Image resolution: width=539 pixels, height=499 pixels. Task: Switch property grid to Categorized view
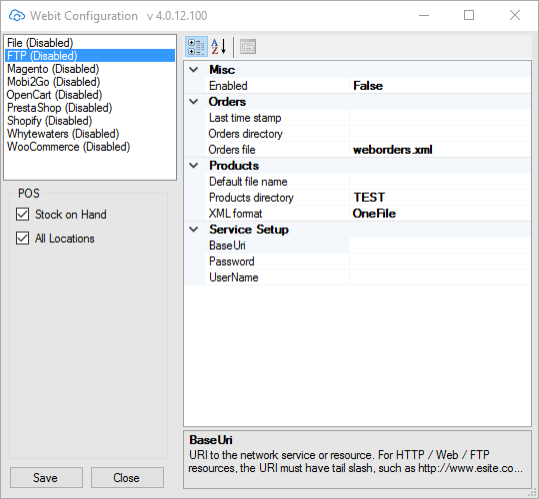pos(196,46)
